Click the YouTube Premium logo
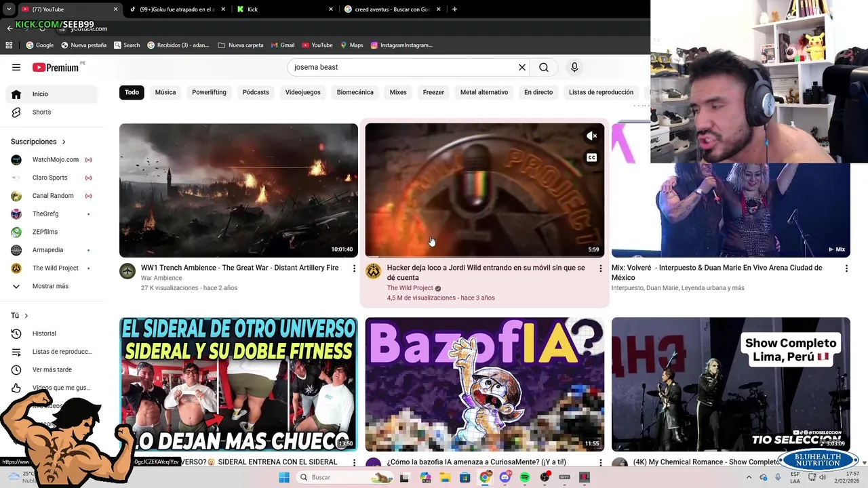 point(56,67)
